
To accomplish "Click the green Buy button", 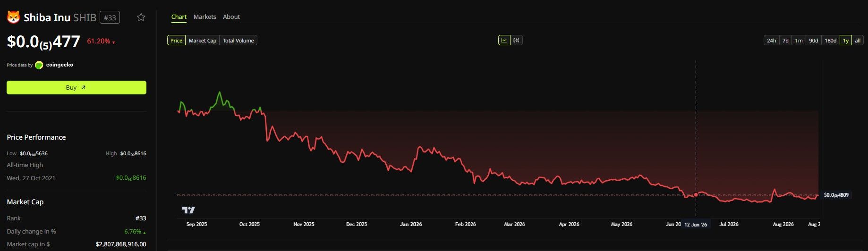I will 77,87.
